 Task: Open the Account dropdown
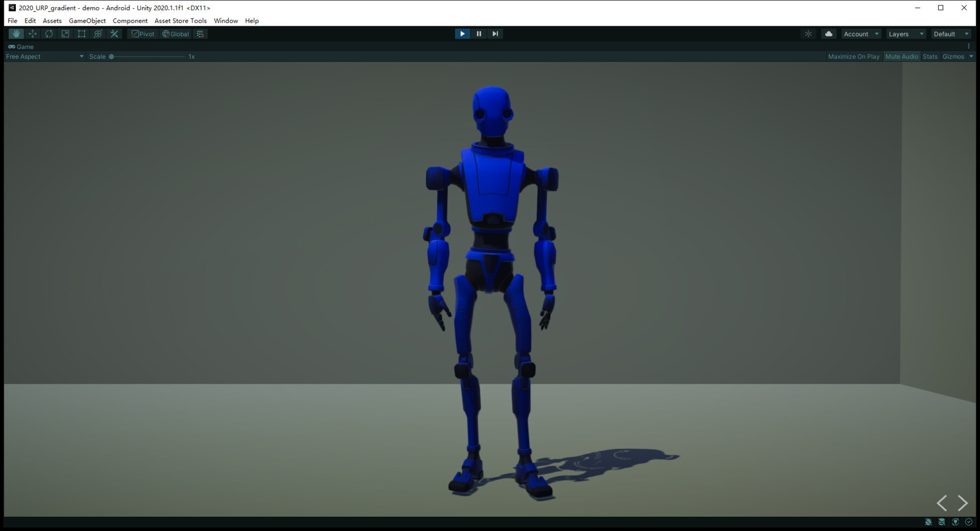[861, 34]
